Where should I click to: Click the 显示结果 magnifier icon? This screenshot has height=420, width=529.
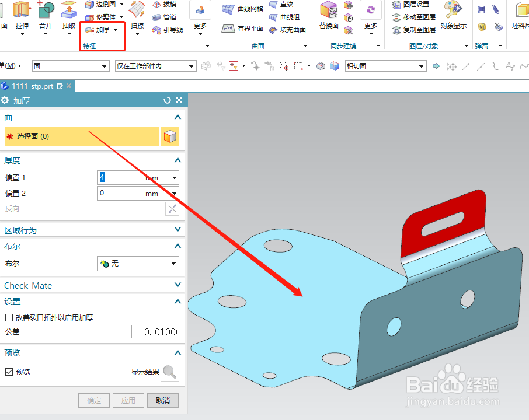coord(170,372)
